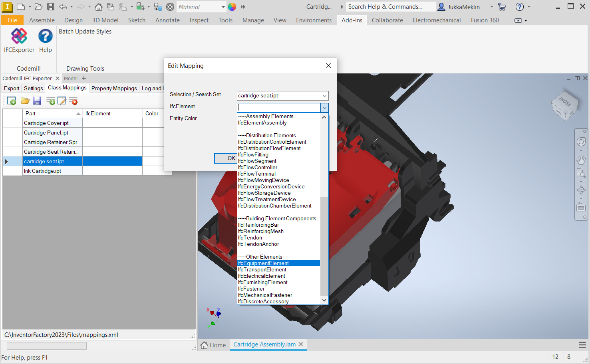The image size is (590, 364).
Task: Switch to the Property Mappings tab
Action: click(x=114, y=88)
